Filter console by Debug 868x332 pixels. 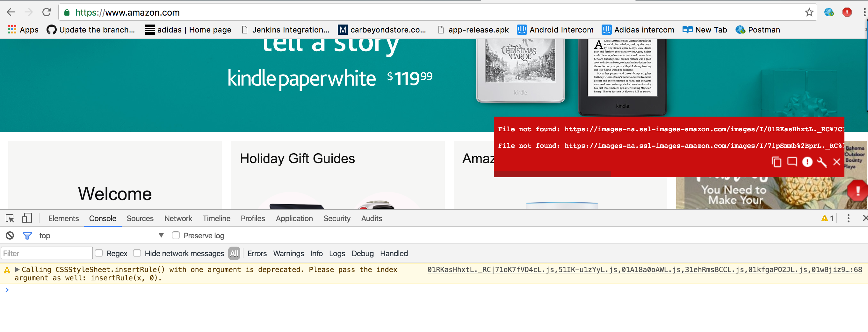(363, 253)
